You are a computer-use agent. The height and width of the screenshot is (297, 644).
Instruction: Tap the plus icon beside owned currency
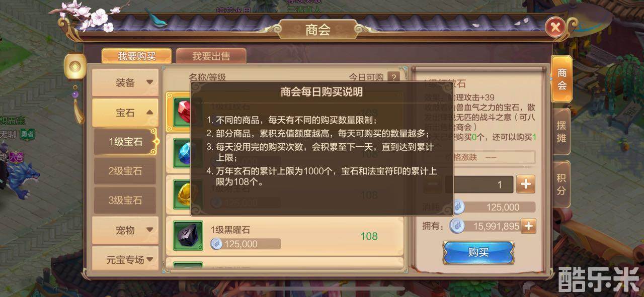click(x=528, y=226)
